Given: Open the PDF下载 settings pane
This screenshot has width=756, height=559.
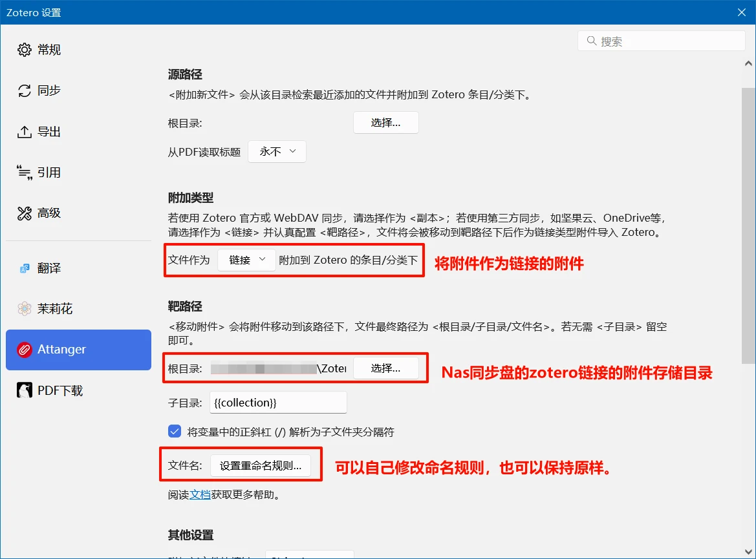Looking at the screenshot, I should [79, 390].
